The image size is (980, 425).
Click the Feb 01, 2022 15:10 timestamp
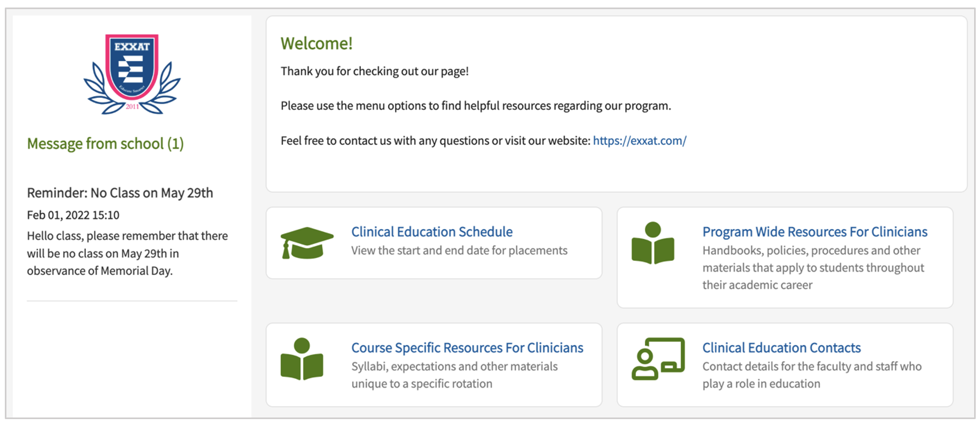[73, 215]
